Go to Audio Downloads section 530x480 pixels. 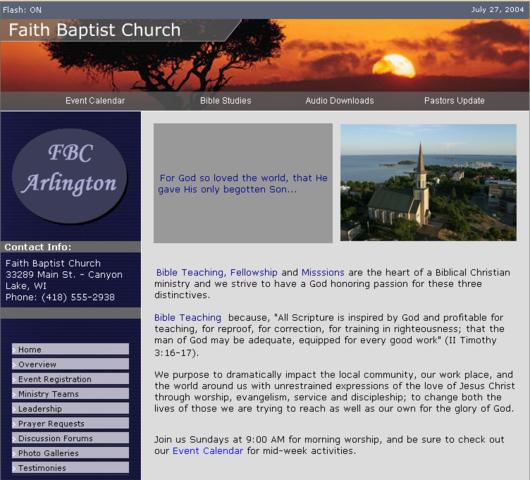(x=340, y=100)
